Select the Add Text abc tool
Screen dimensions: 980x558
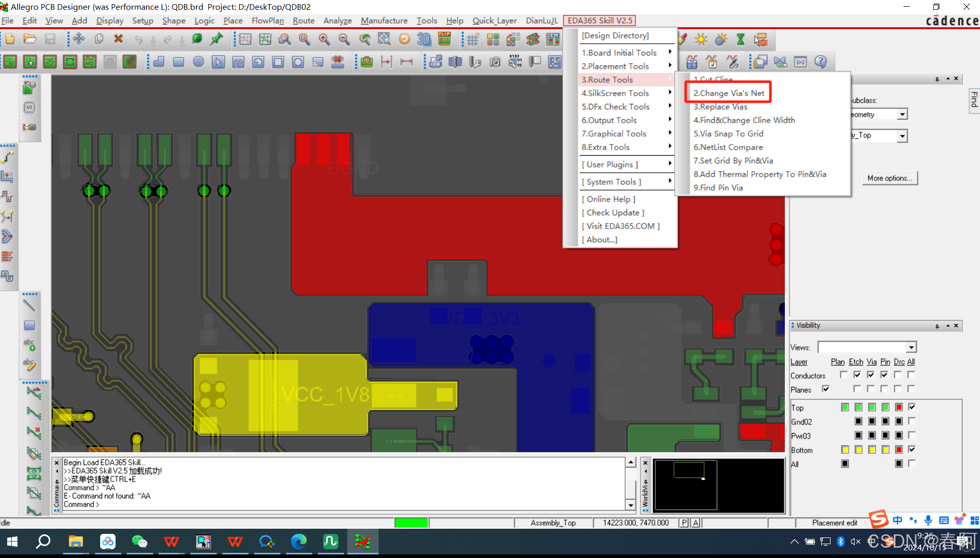(x=29, y=345)
